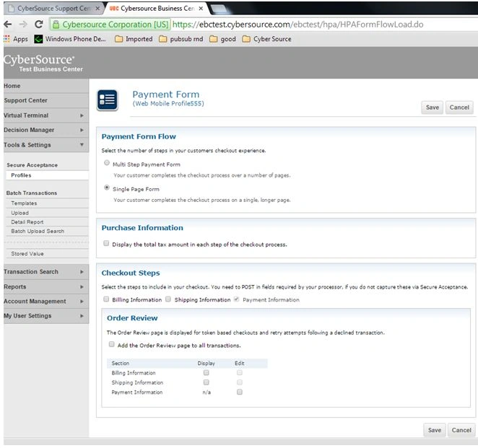Open the pubsub rnd bookmarks folder

(181, 39)
